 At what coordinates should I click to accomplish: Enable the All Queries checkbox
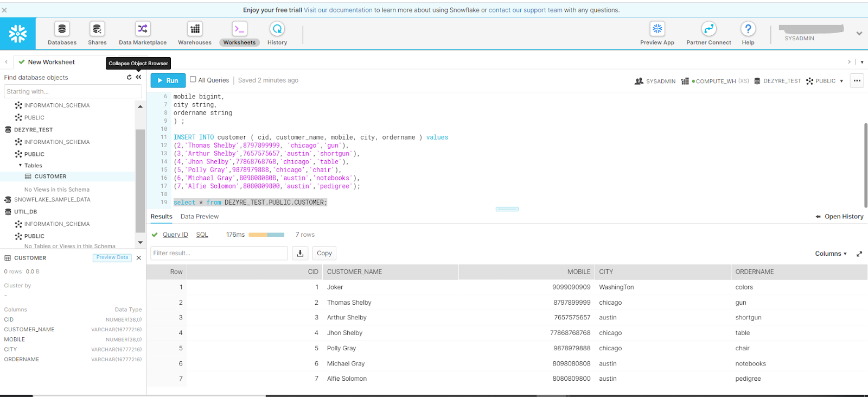pos(193,79)
